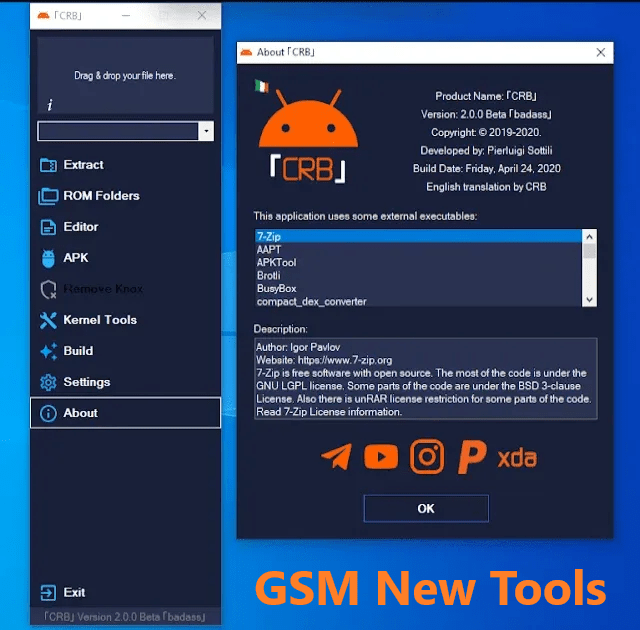The image size is (640, 630).
Task: Click the Version 2.0.0 Beta text in dialog
Action: coord(486,114)
